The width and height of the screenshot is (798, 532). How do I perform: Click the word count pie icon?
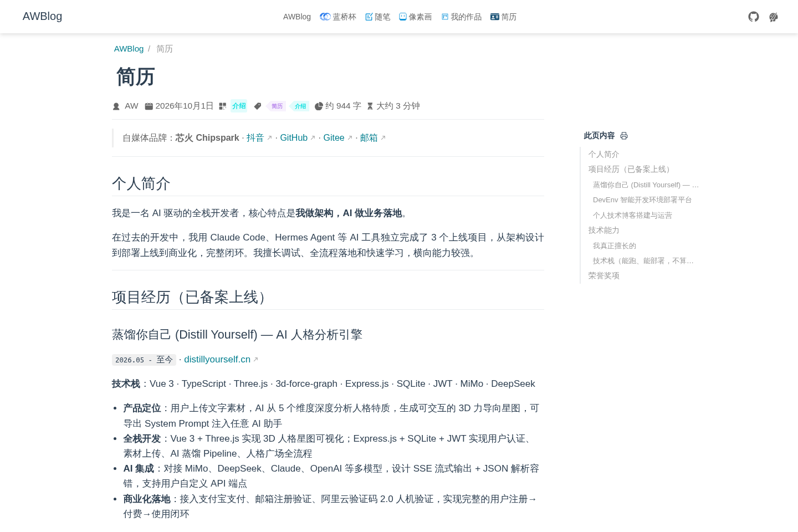(x=319, y=106)
